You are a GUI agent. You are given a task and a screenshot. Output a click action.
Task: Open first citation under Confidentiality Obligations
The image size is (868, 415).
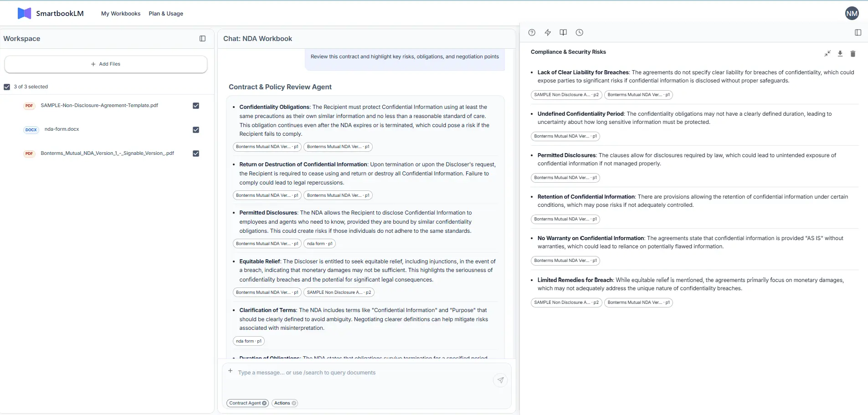click(x=267, y=147)
